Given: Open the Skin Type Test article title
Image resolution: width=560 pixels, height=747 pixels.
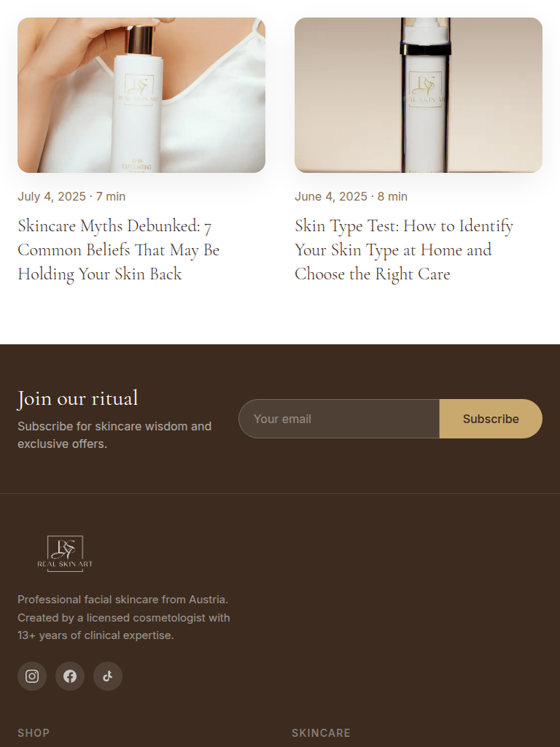Looking at the screenshot, I should click(x=404, y=249).
